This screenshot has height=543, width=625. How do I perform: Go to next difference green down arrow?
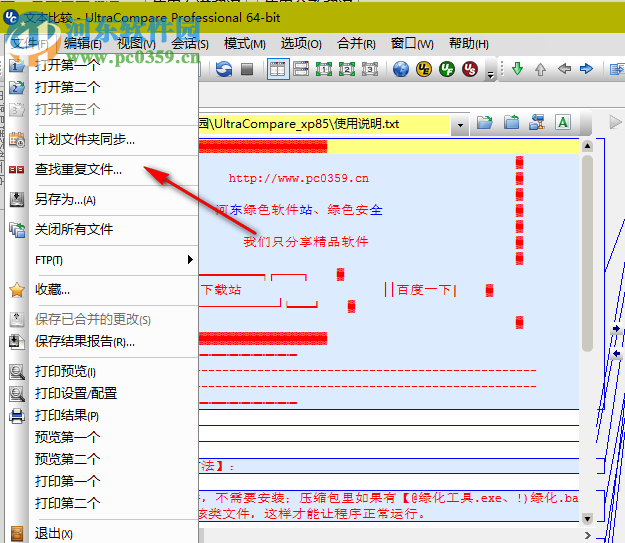click(x=517, y=69)
